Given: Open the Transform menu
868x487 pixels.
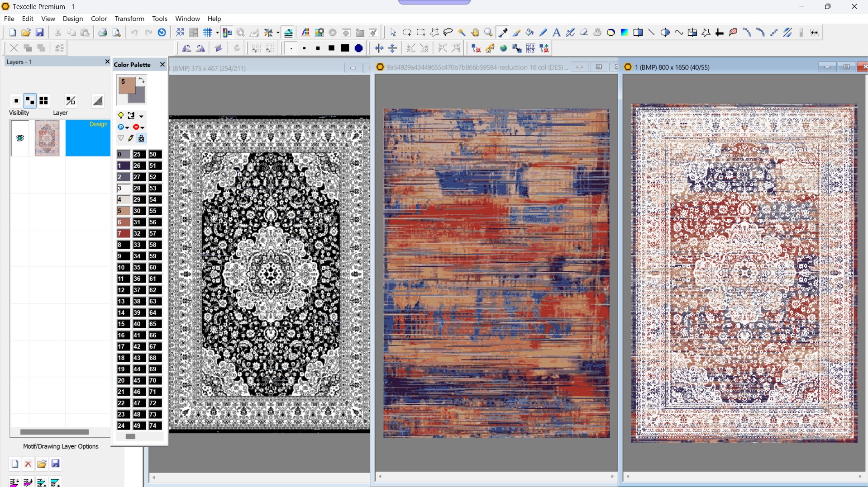Looking at the screenshot, I should click(129, 19).
